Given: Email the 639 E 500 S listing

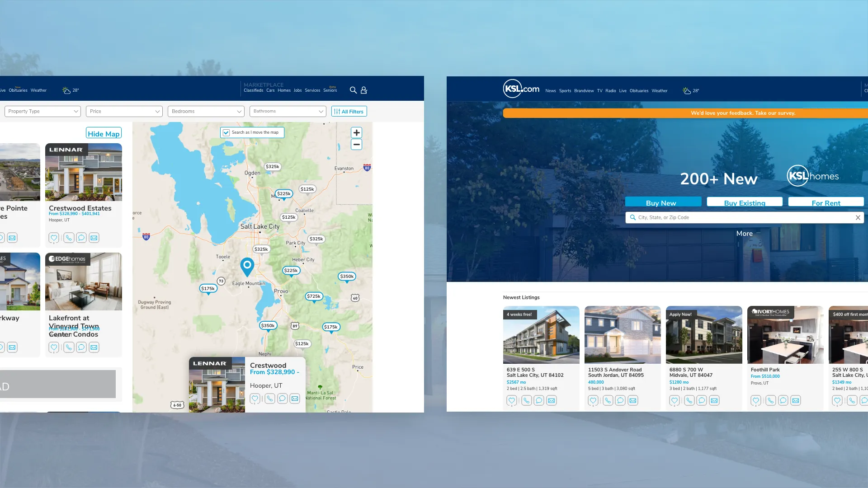Looking at the screenshot, I should coord(552,400).
